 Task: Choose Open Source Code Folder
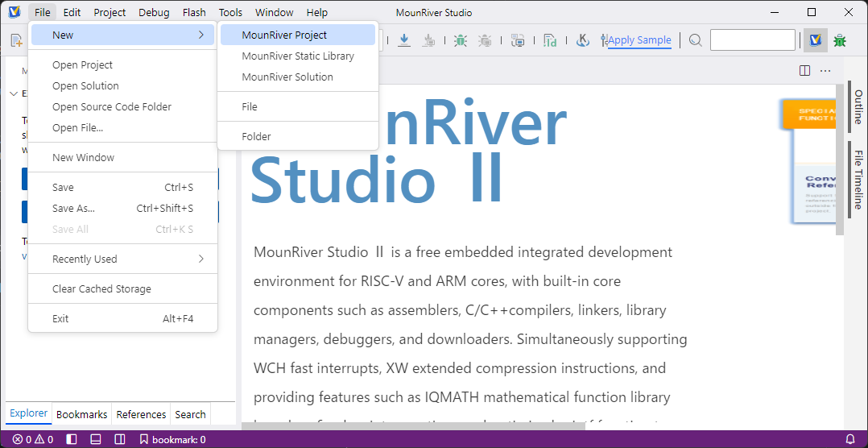click(x=111, y=106)
